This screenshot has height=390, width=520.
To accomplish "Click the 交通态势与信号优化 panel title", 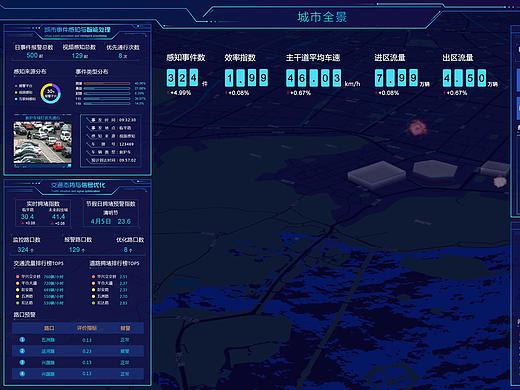I will coord(78,185).
